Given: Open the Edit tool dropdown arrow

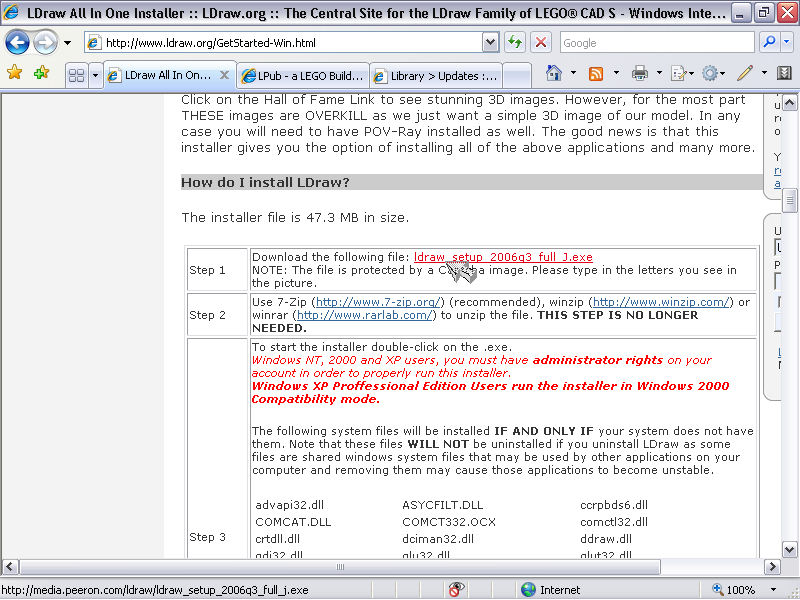Looking at the screenshot, I should pos(764,73).
